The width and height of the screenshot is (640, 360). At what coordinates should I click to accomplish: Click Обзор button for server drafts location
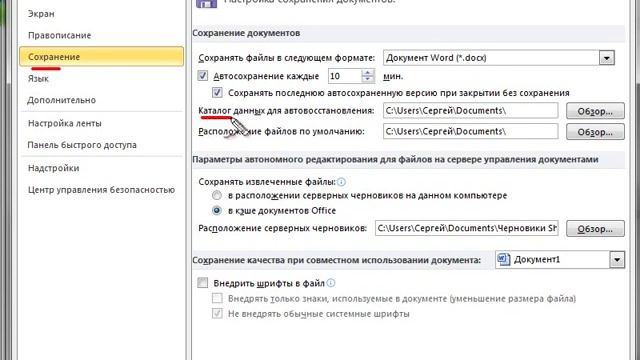click(595, 229)
